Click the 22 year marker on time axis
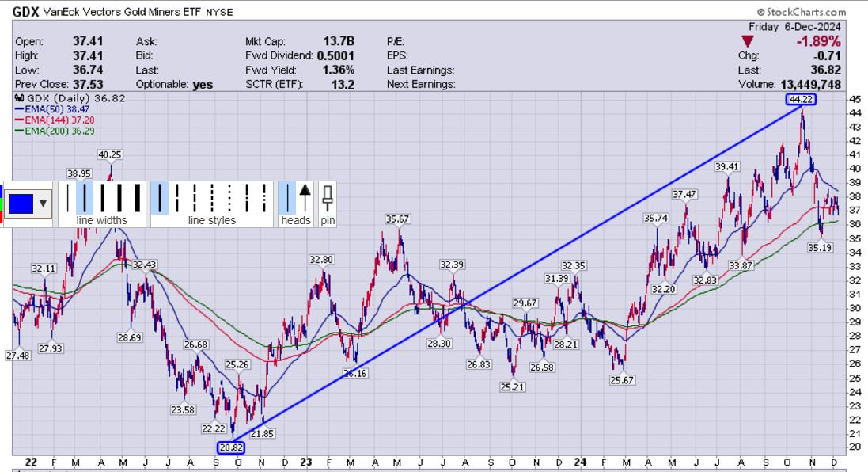Image resolution: width=868 pixels, height=472 pixels. (31, 462)
